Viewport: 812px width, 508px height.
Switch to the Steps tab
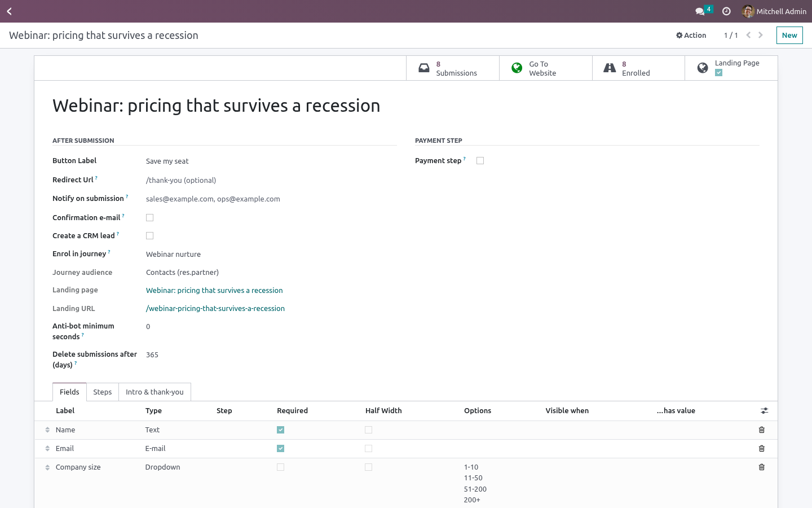point(103,392)
